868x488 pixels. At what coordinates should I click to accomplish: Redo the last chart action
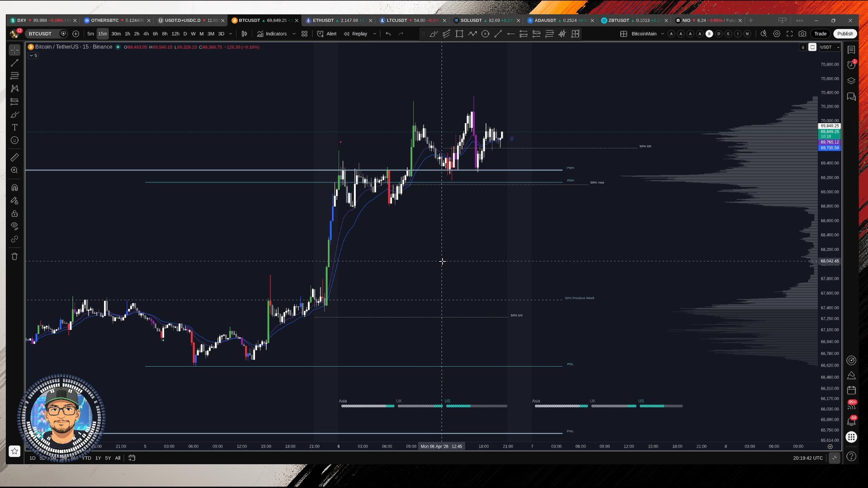401,34
